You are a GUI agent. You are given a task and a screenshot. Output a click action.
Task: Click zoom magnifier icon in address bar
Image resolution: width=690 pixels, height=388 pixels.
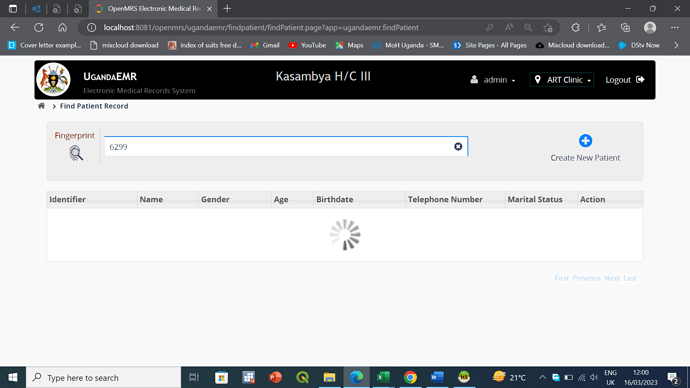click(x=528, y=27)
